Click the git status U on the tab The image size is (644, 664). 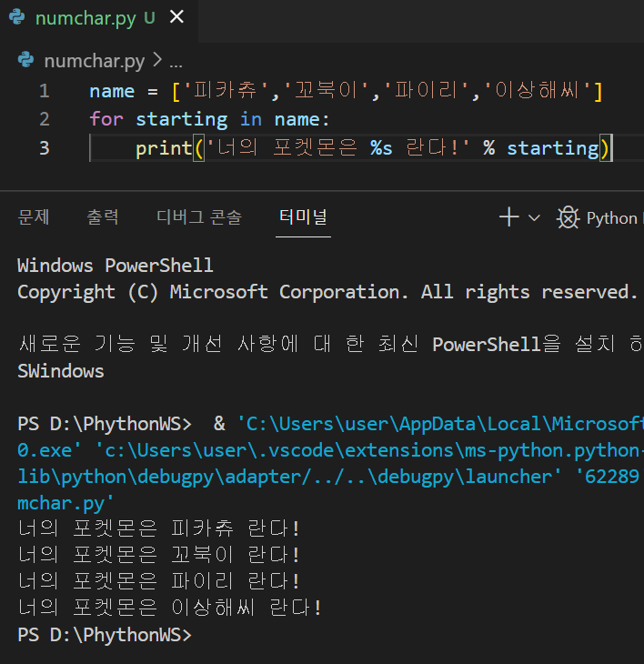point(149,18)
